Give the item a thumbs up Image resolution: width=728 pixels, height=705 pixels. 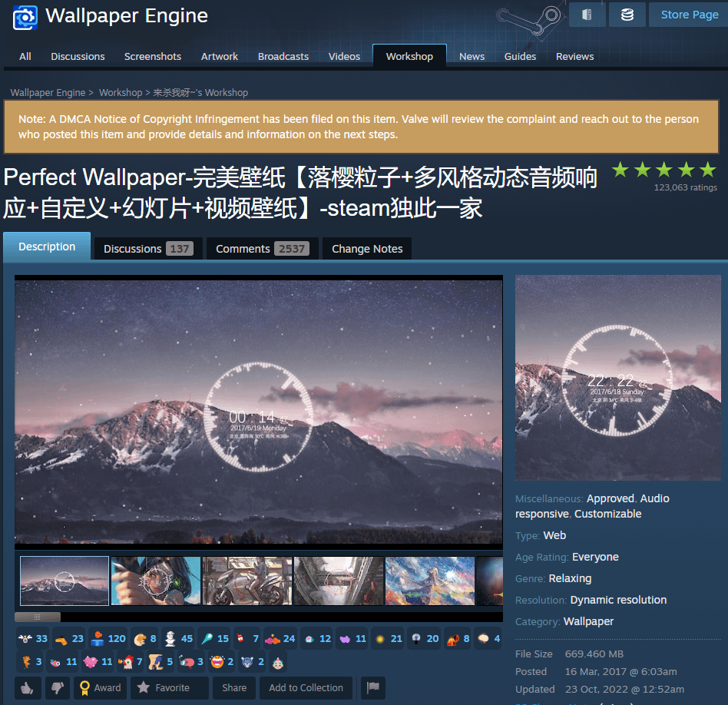coord(28,688)
